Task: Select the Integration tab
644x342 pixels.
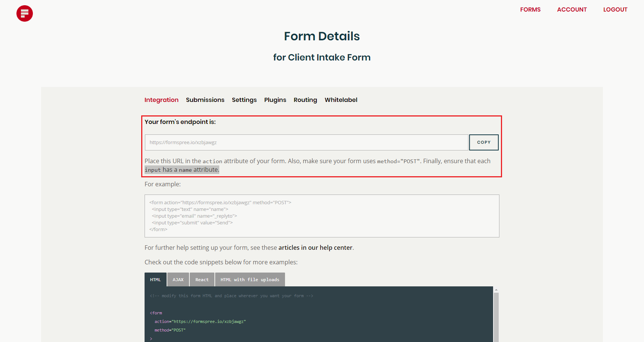Action: tap(161, 100)
